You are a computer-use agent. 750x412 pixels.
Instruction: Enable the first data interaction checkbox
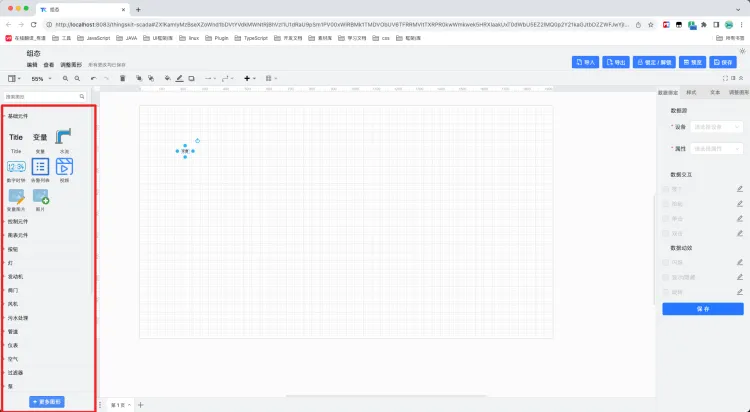coord(665,189)
